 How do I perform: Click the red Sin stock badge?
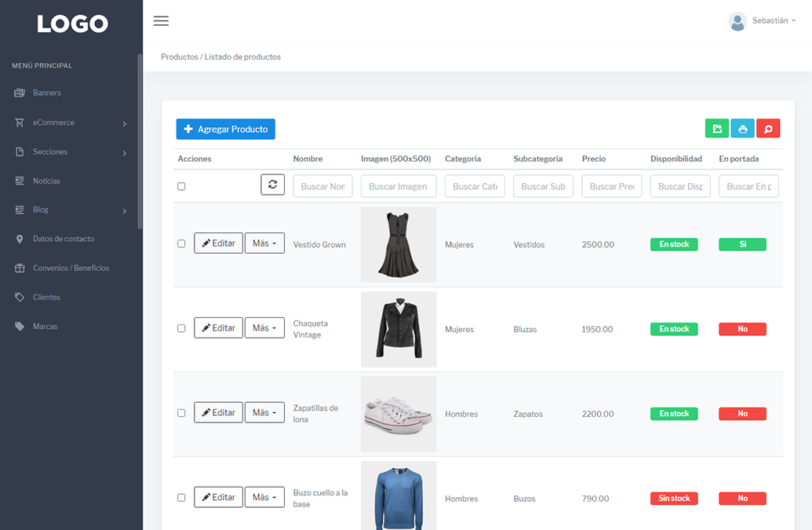pos(673,499)
